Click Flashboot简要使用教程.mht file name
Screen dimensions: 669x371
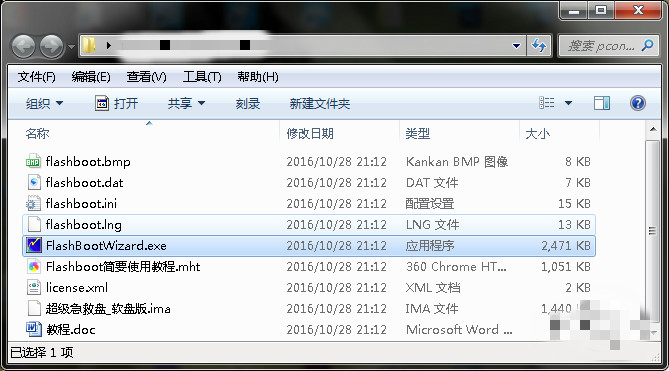[123, 267]
